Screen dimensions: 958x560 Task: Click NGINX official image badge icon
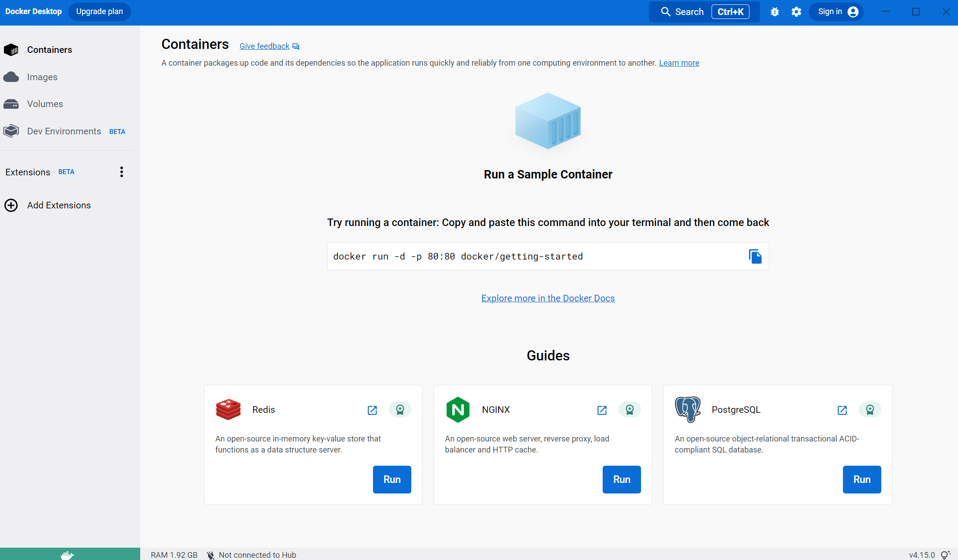point(630,410)
